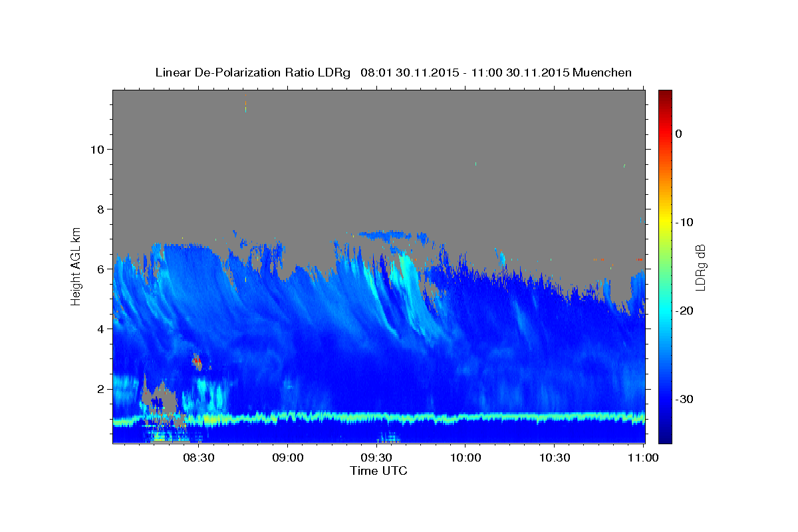Click the 'Height AGL km' axis label
798x532 pixels.
tap(76, 266)
